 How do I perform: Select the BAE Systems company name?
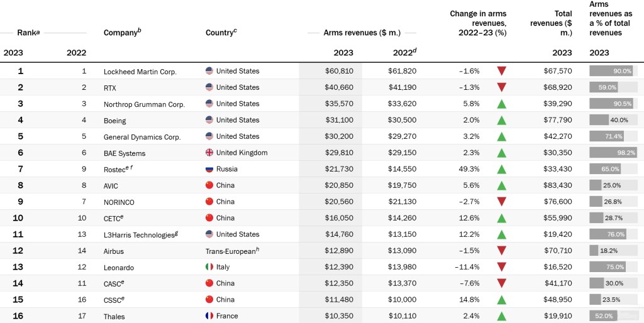pyautogui.click(x=125, y=153)
